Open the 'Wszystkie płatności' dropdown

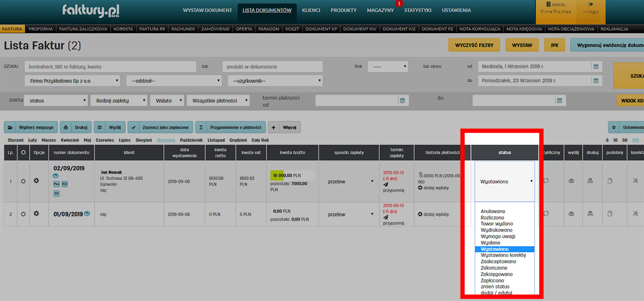(x=218, y=101)
